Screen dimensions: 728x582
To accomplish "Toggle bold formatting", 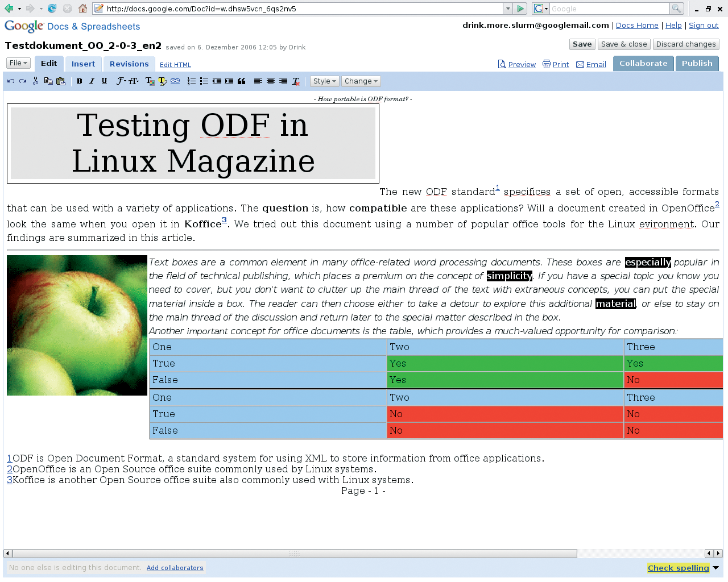I will pos(80,81).
